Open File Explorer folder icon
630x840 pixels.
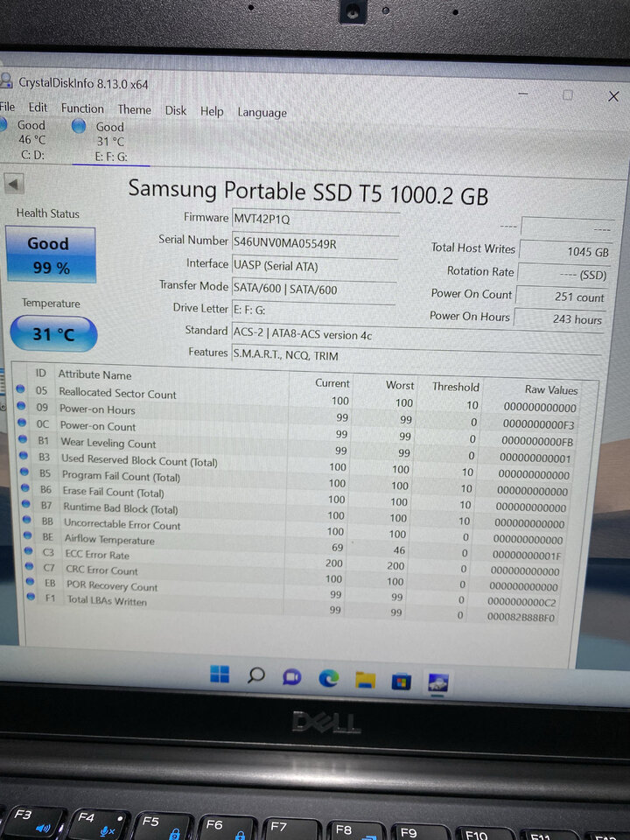pyautogui.click(x=365, y=680)
